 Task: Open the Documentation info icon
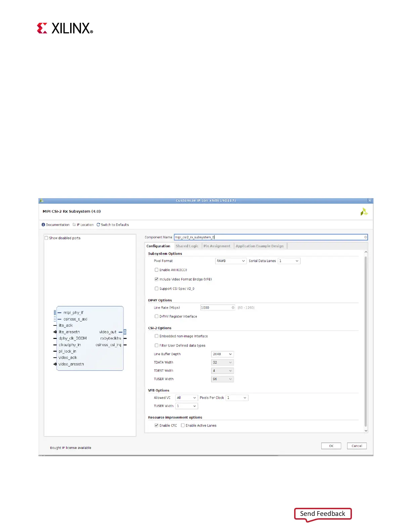coord(43,225)
